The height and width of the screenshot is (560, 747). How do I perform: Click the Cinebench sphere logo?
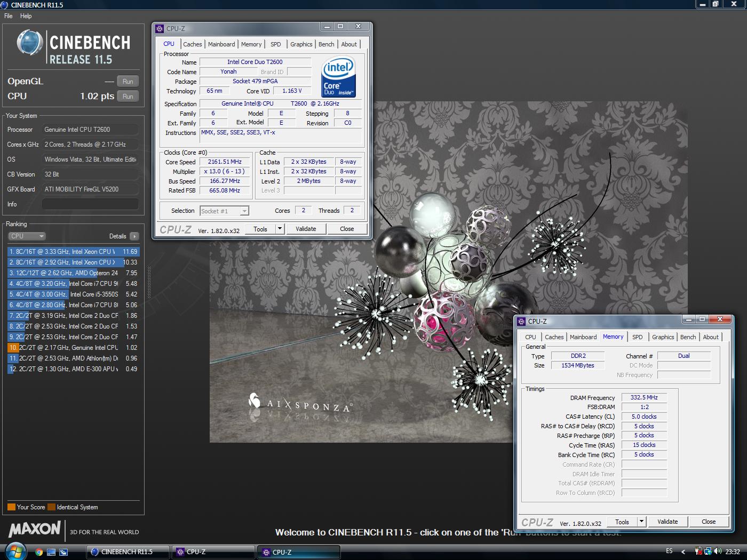coord(29,43)
